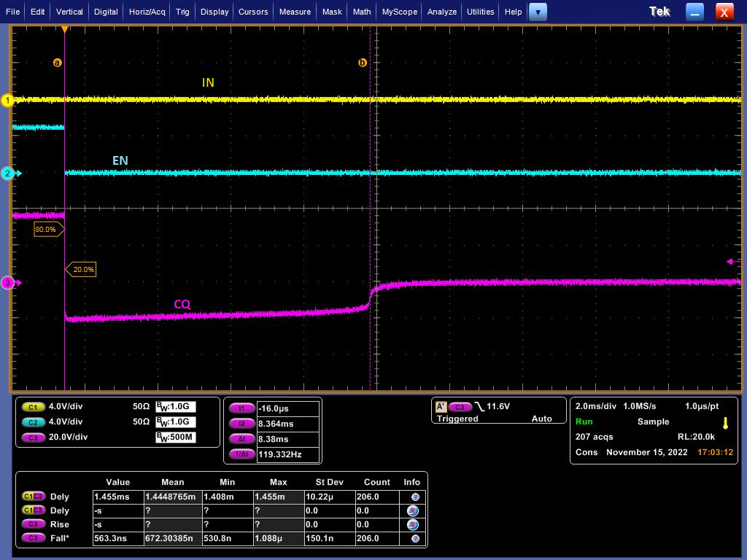747x560 pixels.
Task: Open the Measure menu
Action: (x=294, y=12)
